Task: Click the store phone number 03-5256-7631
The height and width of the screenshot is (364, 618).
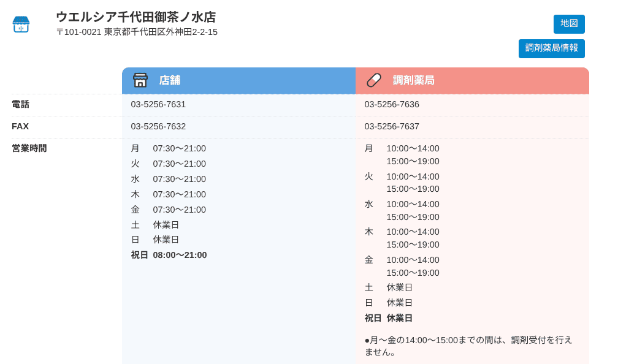Action: pos(158,105)
